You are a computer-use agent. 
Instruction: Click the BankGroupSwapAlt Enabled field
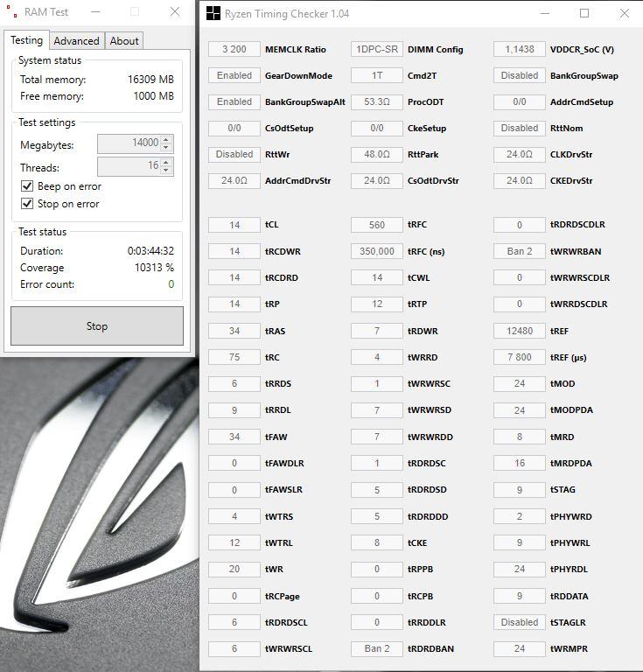[234, 101]
